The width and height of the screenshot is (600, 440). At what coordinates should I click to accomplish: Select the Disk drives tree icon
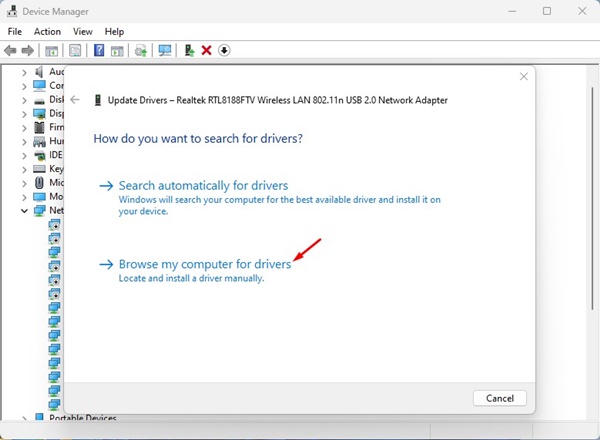pos(39,101)
